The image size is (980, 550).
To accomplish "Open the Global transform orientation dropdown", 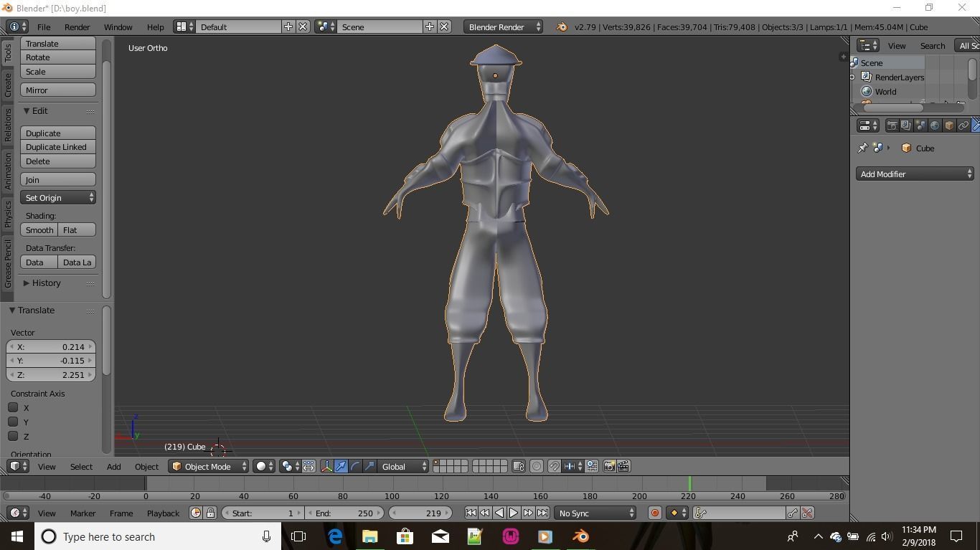I will [403, 467].
